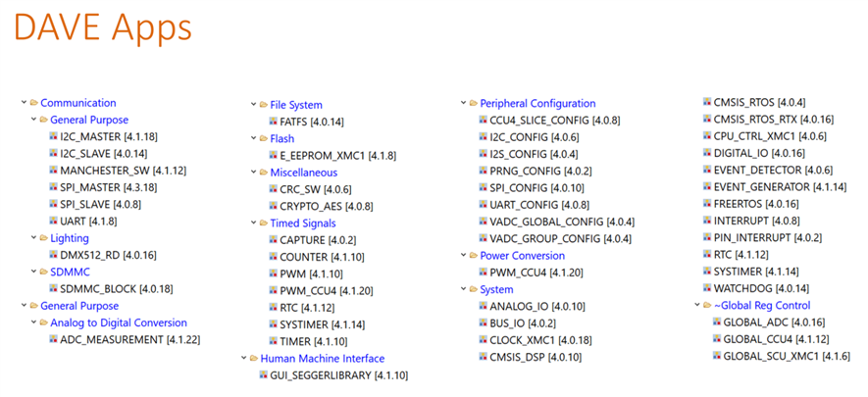Select the System tree label
The image size is (868, 397).
click(496, 289)
